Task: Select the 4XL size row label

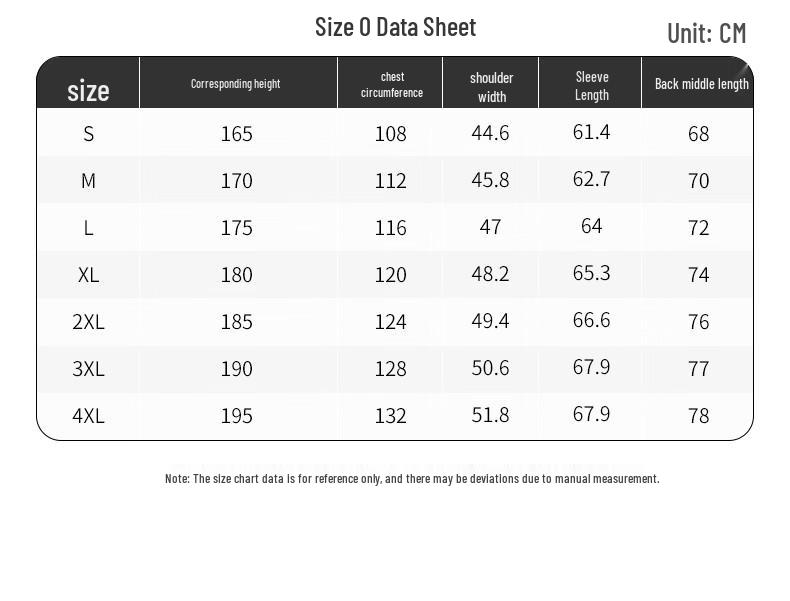Action: 88,415
